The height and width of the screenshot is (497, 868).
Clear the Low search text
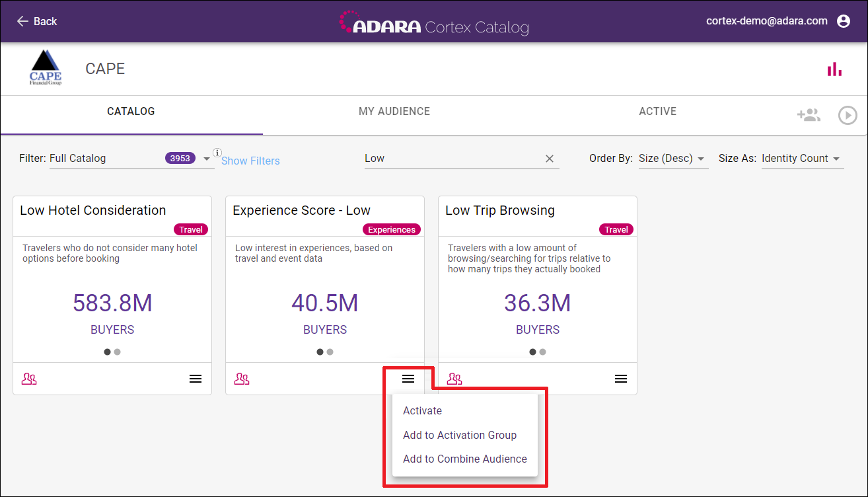point(550,159)
